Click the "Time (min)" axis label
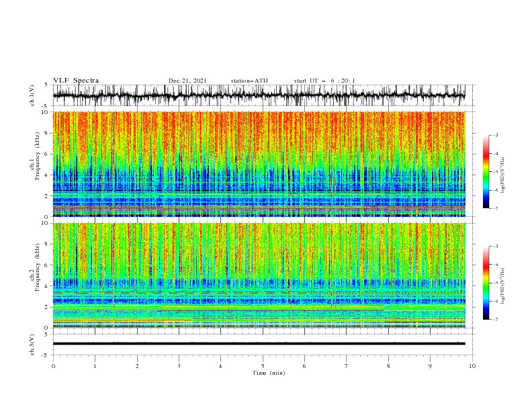 click(x=269, y=373)
